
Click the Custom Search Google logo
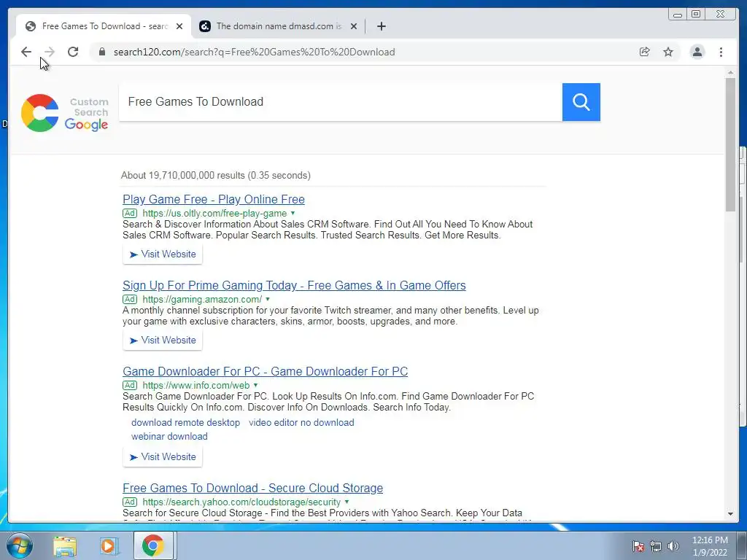click(65, 113)
